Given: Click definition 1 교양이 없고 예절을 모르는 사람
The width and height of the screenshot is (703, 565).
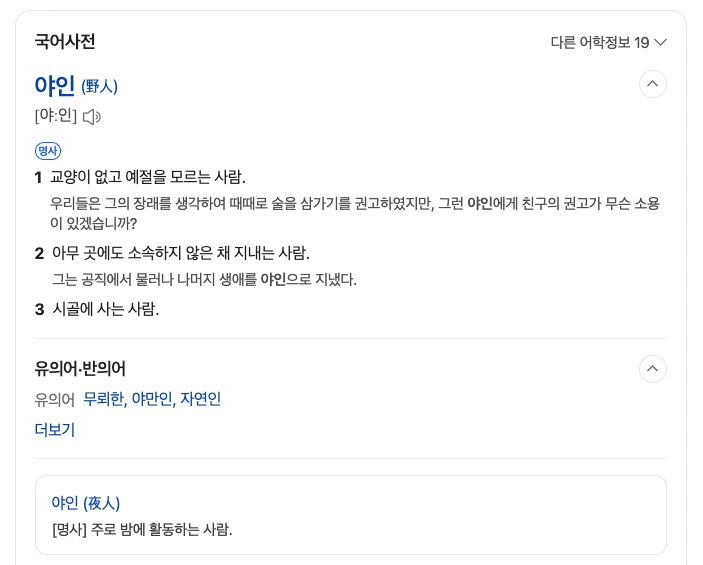Looking at the screenshot, I should [x=148, y=177].
